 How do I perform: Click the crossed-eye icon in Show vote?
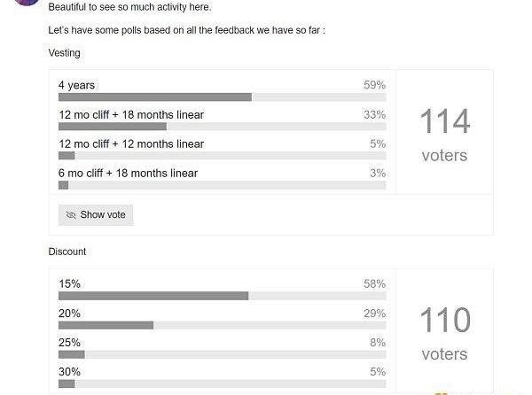(x=71, y=215)
